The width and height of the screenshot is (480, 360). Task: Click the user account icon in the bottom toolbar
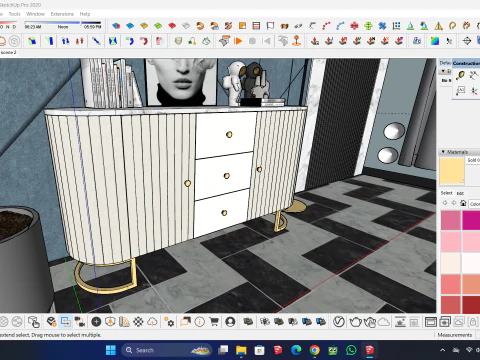pyautogui.click(x=230, y=322)
